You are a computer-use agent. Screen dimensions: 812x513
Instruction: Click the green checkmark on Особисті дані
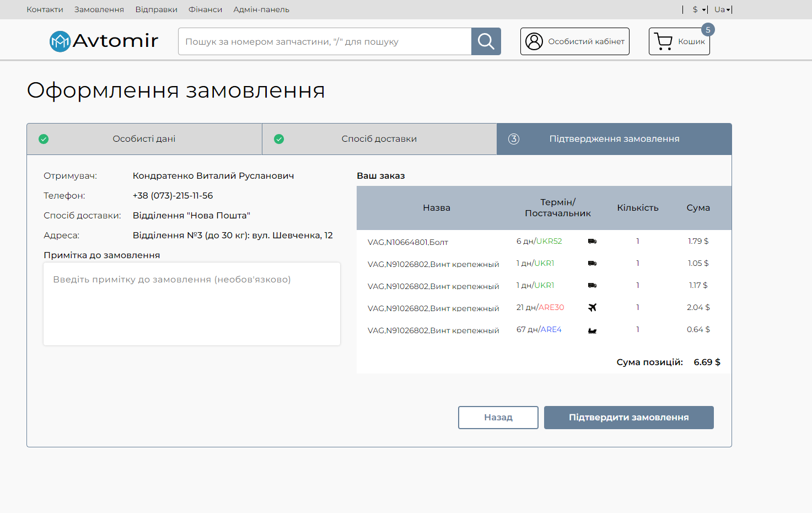pos(44,139)
